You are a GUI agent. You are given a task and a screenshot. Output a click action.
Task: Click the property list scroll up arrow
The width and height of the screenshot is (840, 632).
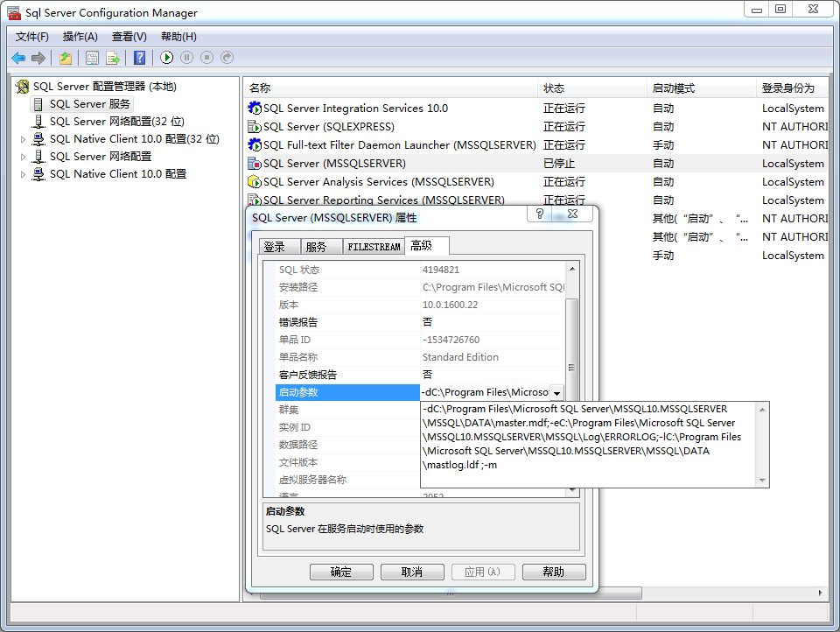pos(572,269)
